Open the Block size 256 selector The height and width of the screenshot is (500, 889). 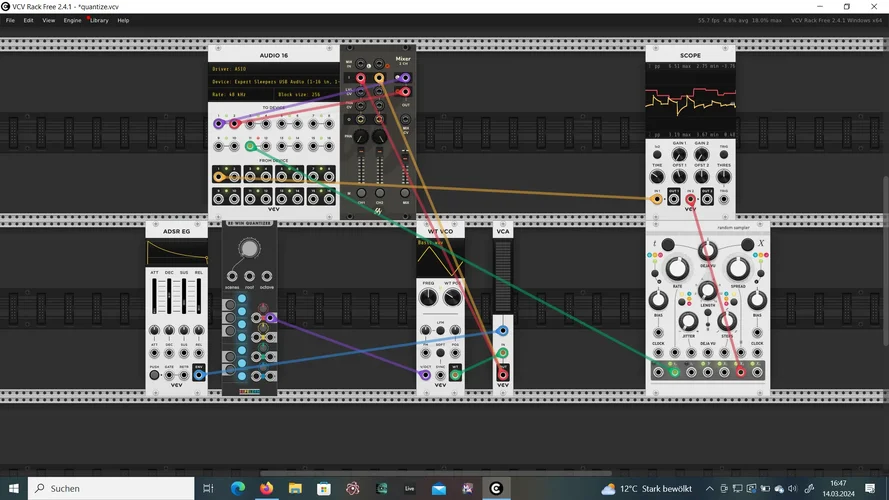pyautogui.click(x=307, y=94)
